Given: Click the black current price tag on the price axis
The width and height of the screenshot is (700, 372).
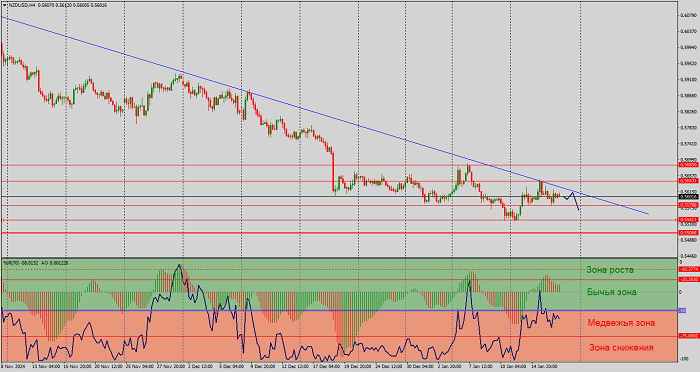Looking at the screenshot, I should [x=689, y=196].
